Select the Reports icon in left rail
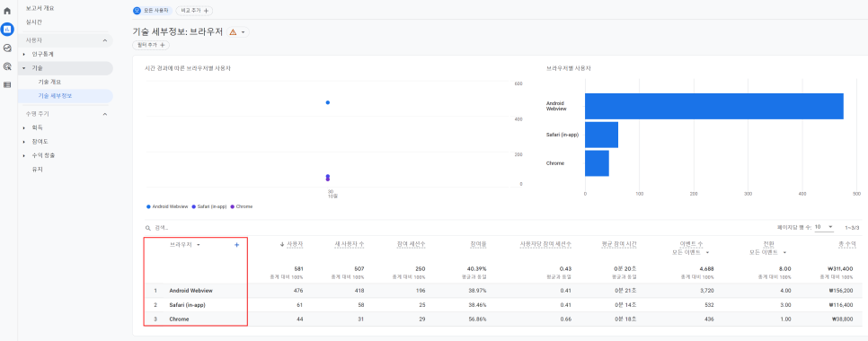This screenshot has width=868, height=341. 7,30
